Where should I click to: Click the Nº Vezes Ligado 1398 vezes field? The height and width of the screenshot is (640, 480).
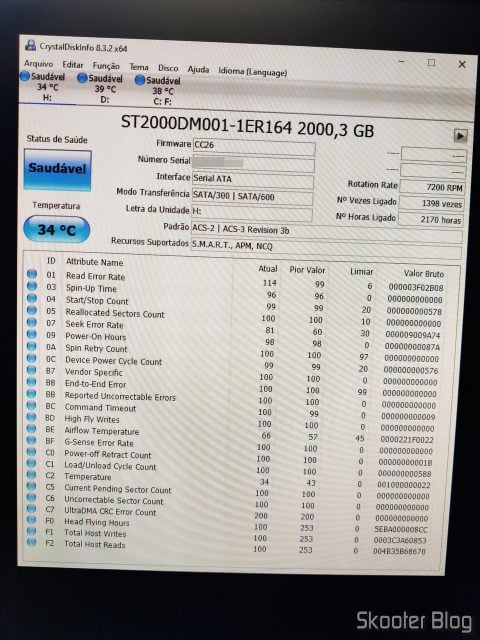431,204
